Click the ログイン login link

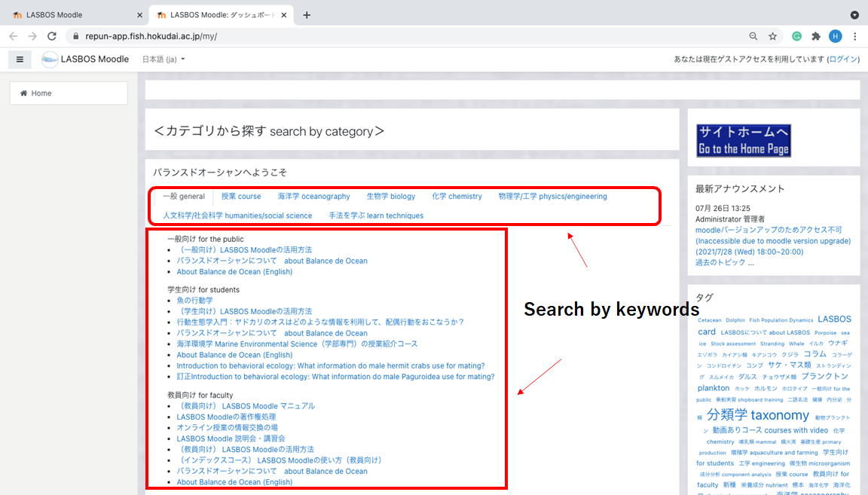pyautogui.click(x=843, y=60)
